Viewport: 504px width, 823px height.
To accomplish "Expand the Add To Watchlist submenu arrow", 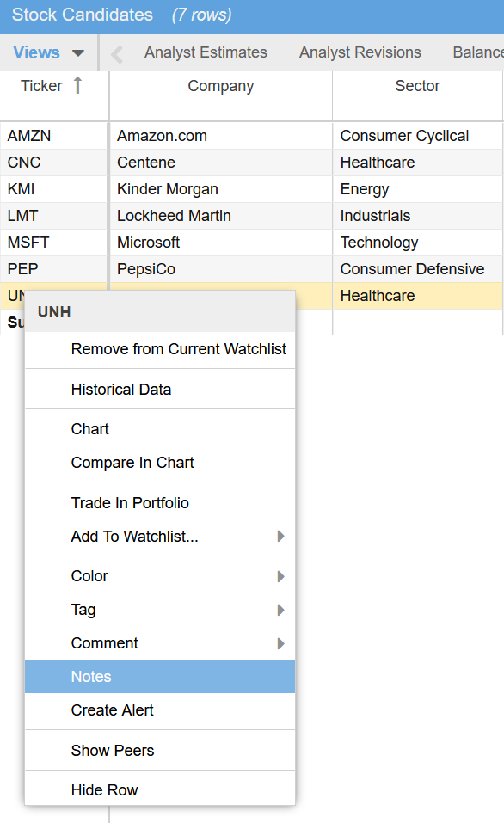I will pyautogui.click(x=281, y=536).
